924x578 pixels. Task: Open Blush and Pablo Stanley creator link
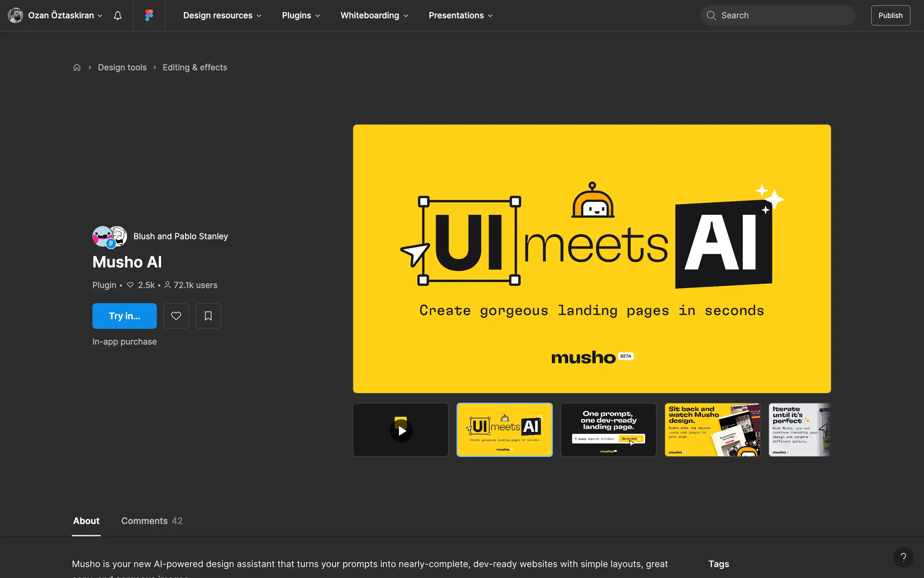point(181,236)
